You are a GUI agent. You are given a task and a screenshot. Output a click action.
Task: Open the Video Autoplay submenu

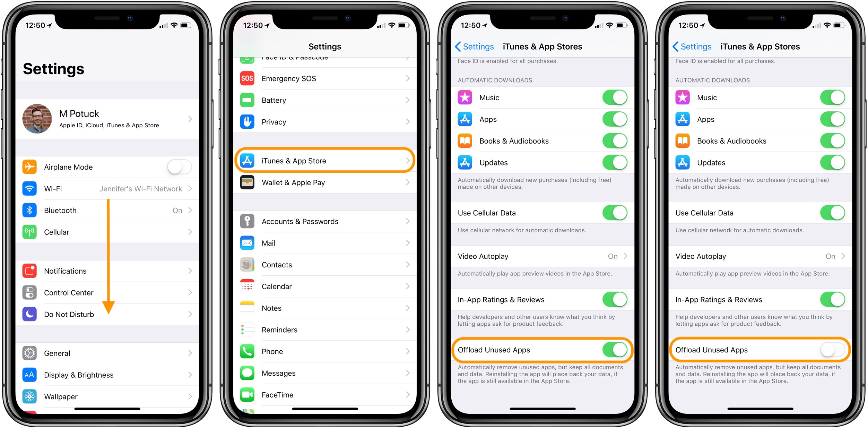[542, 255]
